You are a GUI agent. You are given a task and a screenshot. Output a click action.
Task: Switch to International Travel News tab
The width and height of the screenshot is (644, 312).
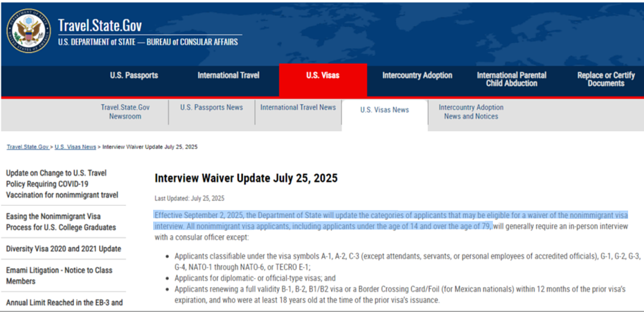298,107
